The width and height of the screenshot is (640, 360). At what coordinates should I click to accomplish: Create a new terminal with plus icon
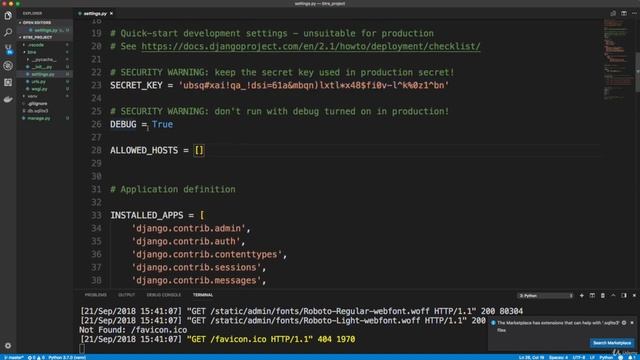(582, 296)
